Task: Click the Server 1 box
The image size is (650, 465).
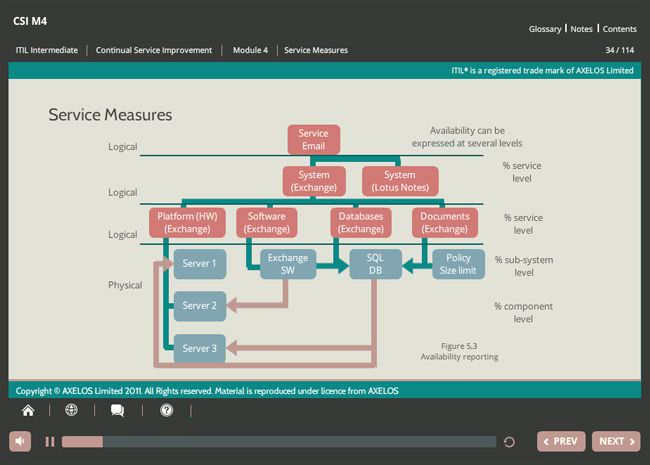Action: pos(200,264)
